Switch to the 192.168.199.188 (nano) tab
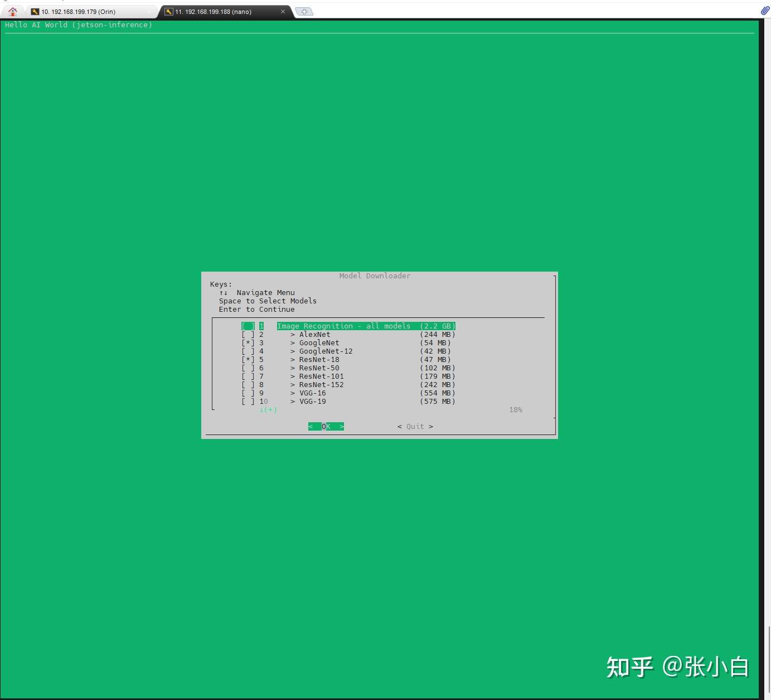The width and height of the screenshot is (771, 700). (x=225, y=12)
